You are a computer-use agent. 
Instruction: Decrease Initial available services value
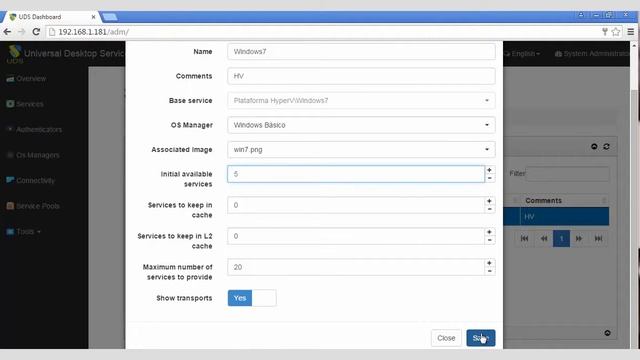[490, 178]
